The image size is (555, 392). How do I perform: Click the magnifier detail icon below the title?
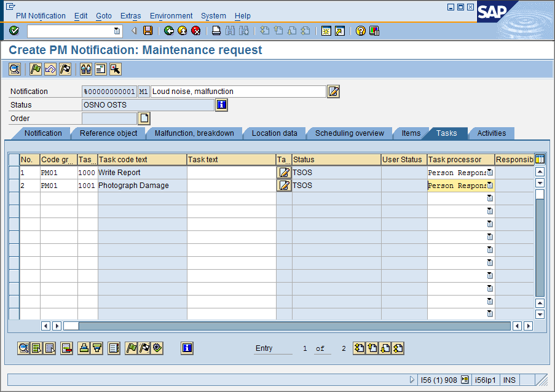tap(15, 69)
